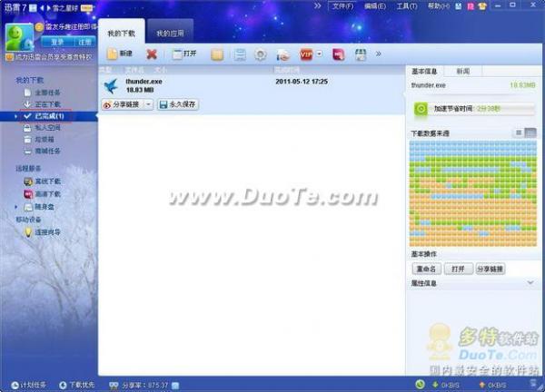Screen dimensions: 545x392
Task: Click the download data source block map
Action: [473, 194]
